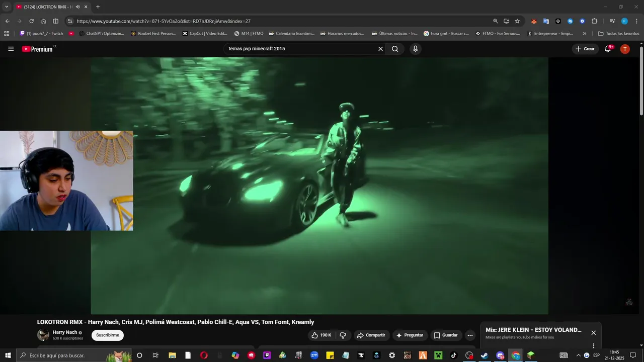Open the Windows Start menu
Screen dimensions: 644x362
pos(8,355)
